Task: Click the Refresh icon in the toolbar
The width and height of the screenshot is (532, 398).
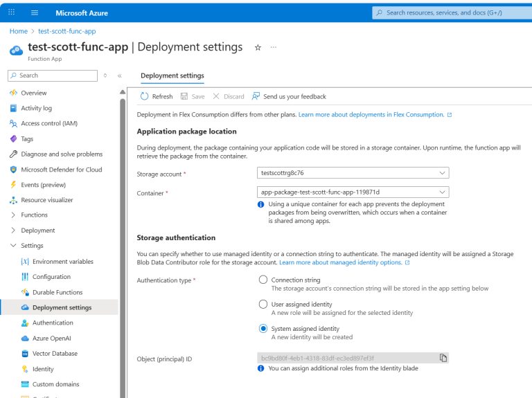Action: 145,96
